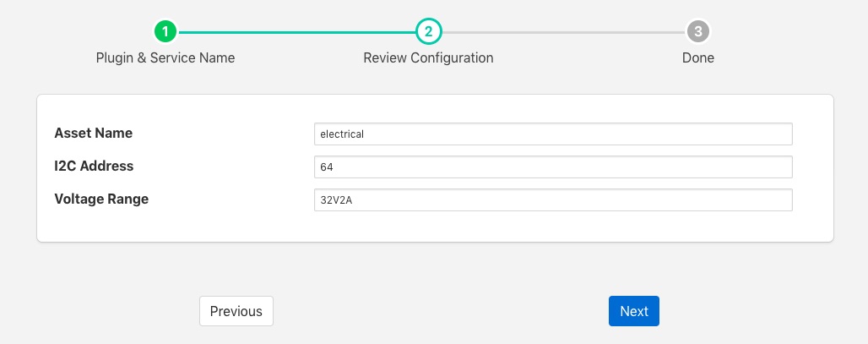Click grey progress line between steps 2 and 3
This screenshot has height=344, width=868.
coord(562,32)
